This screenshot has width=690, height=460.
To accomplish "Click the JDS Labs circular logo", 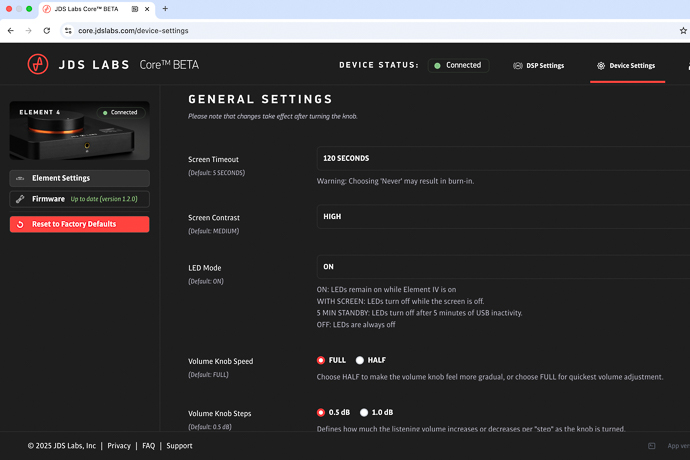I will tap(38, 64).
